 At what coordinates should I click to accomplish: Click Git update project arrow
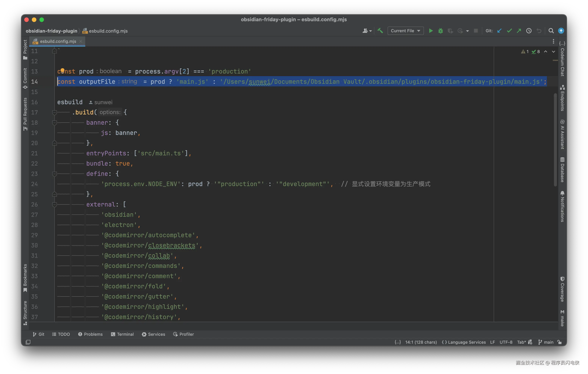[x=499, y=31]
